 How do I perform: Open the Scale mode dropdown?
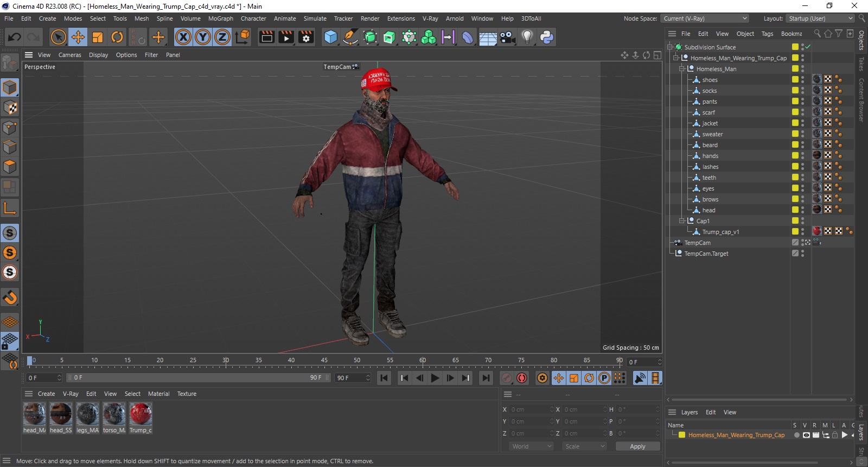(x=584, y=446)
